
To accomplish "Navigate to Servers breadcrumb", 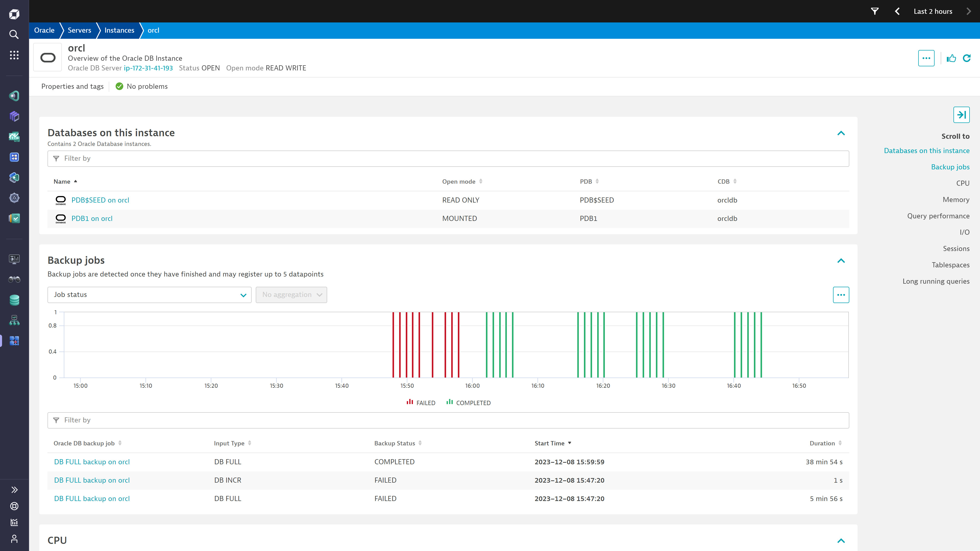I will (79, 30).
